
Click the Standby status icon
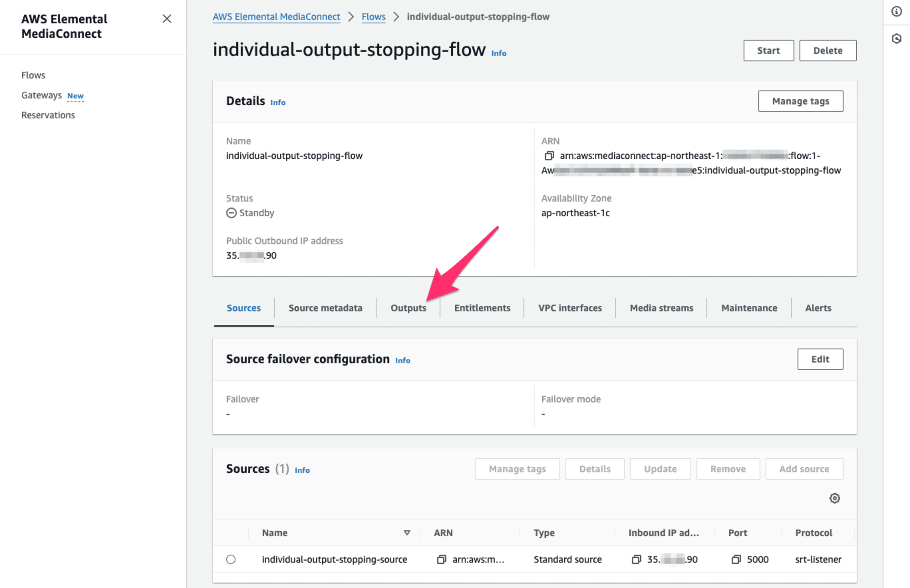pyautogui.click(x=231, y=213)
